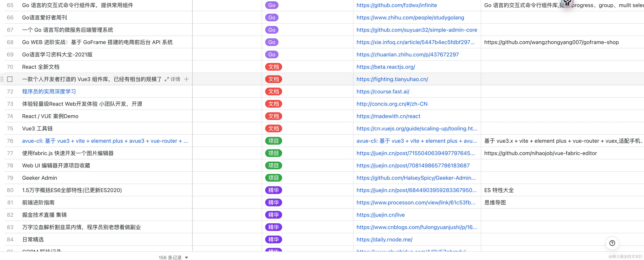Open the 程序员的实用深度学习 title link
Image resolution: width=644 pixels, height=260 pixels.
(x=49, y=91)
